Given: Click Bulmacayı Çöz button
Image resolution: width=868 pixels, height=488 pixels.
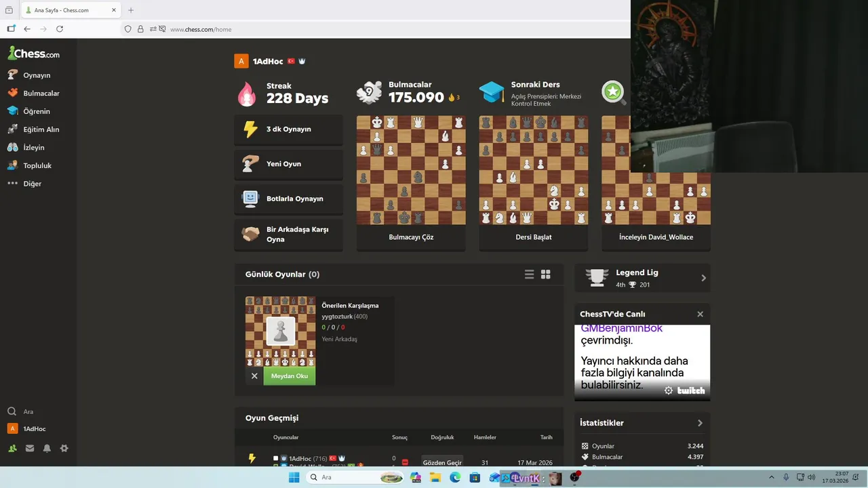Looking at the screenshot, I should pyautogui.click(x=411, y=237).
